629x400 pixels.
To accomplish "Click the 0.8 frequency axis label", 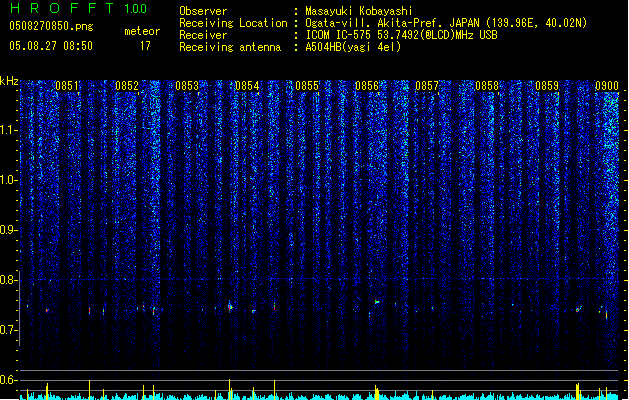I will 8,280.
